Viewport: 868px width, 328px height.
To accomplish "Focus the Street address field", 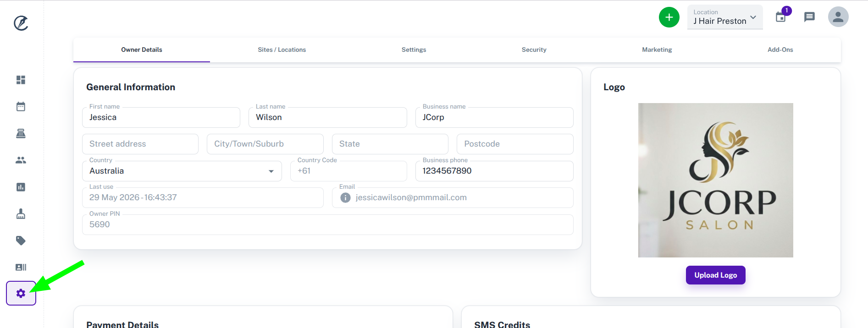I will (140, 144).
